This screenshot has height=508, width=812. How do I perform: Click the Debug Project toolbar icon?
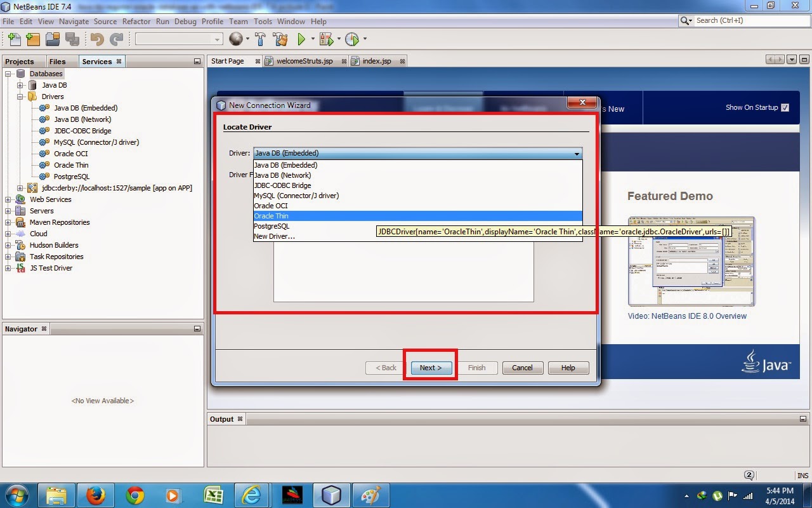click(326, 39)
